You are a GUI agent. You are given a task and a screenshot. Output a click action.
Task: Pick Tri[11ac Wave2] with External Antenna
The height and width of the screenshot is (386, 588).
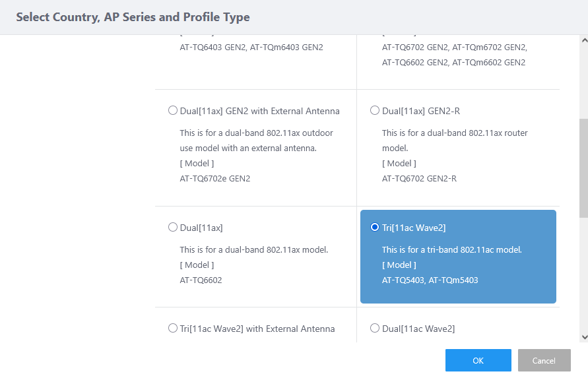tap(173, 329)
